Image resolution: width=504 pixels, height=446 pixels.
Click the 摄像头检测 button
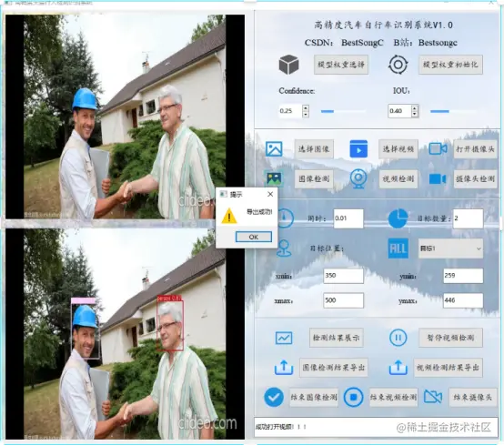click(x=475, y=178)
